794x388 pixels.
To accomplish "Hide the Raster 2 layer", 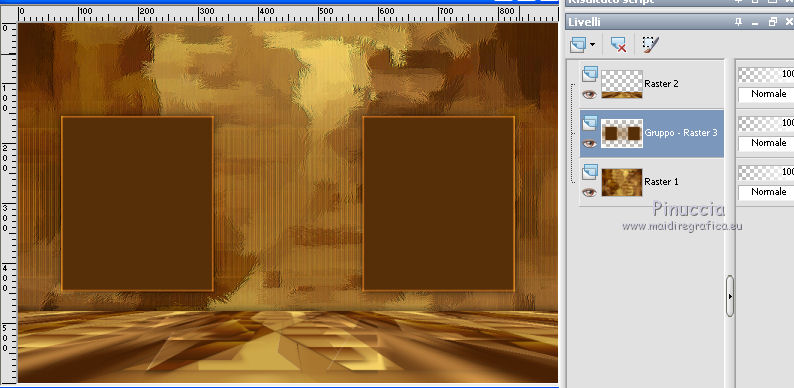I will point(589,94).
